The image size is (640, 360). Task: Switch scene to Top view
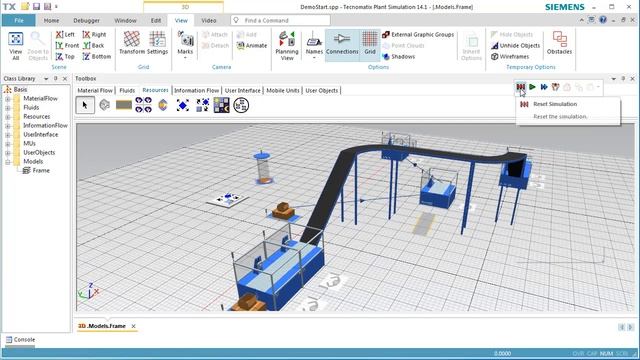65,57
